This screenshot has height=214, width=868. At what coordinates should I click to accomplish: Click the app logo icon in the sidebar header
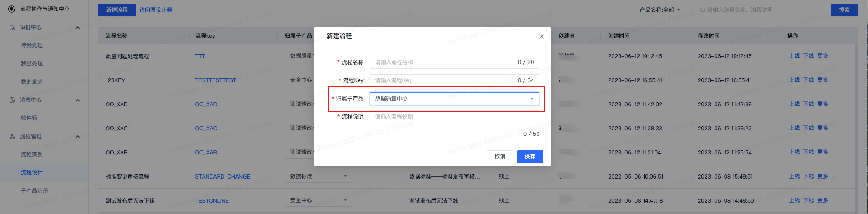point(12,9)
